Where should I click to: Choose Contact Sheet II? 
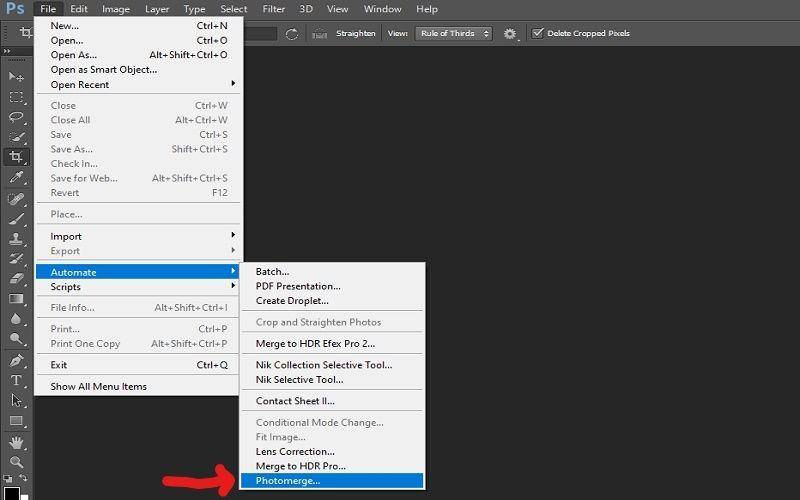click(x=332, y=401)
